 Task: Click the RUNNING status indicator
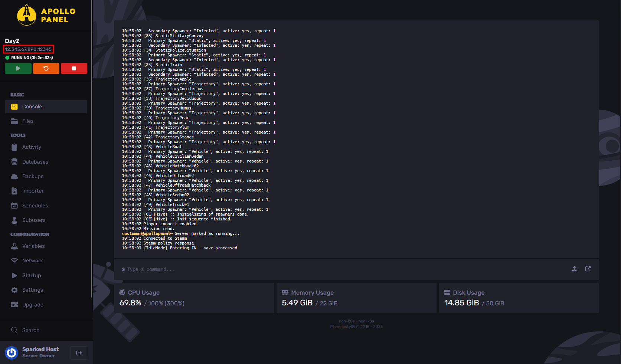29,58
